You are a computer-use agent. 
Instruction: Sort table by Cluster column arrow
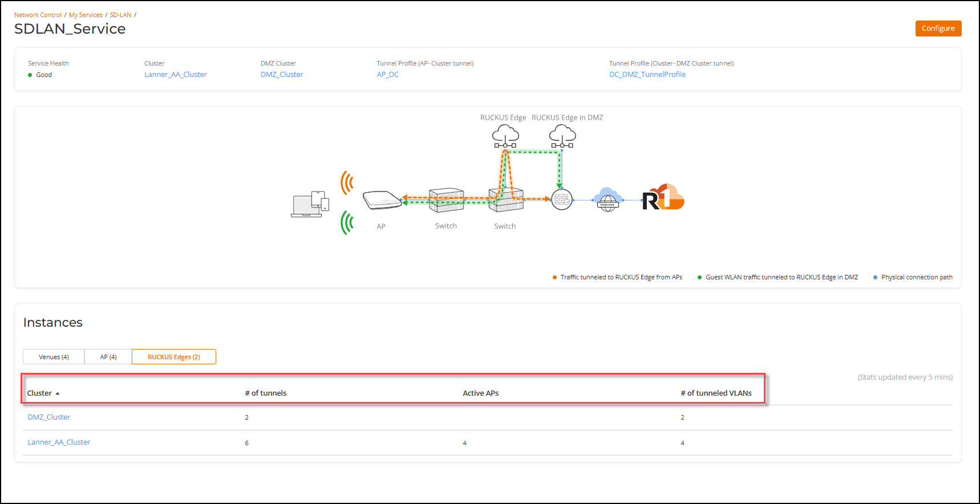tap(57, 393)
